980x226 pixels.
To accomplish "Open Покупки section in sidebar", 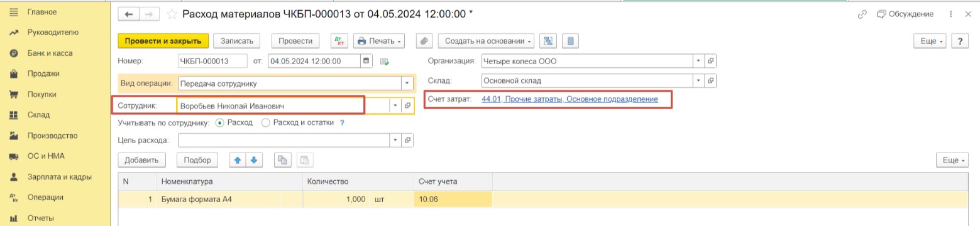I will [x=42, y=94].
